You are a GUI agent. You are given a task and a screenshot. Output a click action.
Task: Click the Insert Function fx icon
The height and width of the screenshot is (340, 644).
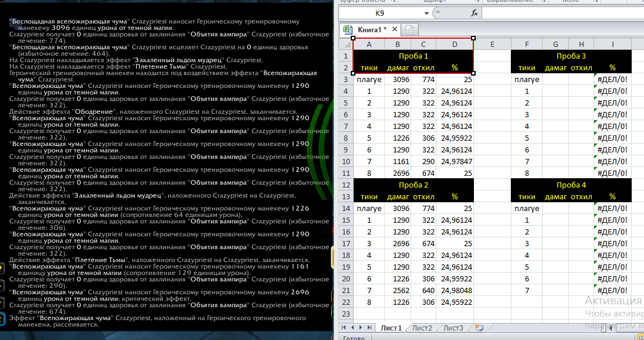[x=474, y=13]
